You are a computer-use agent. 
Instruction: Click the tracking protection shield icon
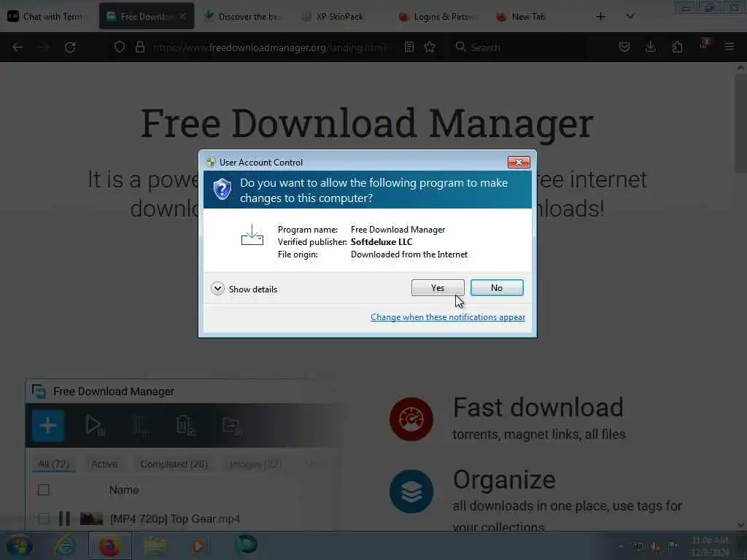click(x=120, y=47)
